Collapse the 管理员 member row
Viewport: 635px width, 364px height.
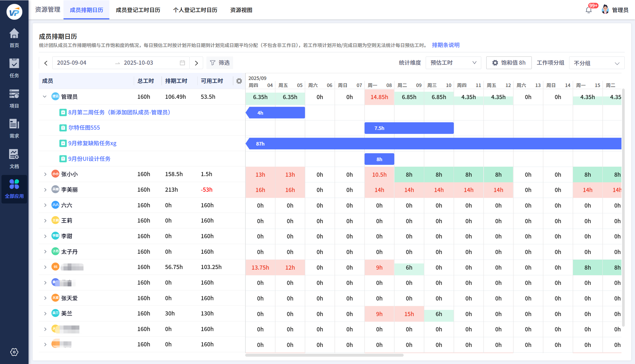45,97
